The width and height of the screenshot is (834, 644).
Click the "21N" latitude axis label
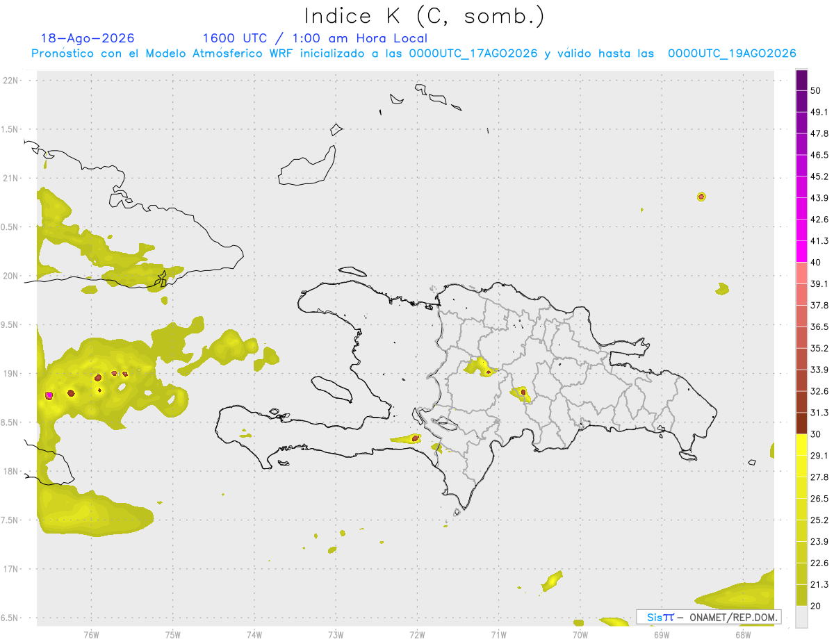[11, 178]
